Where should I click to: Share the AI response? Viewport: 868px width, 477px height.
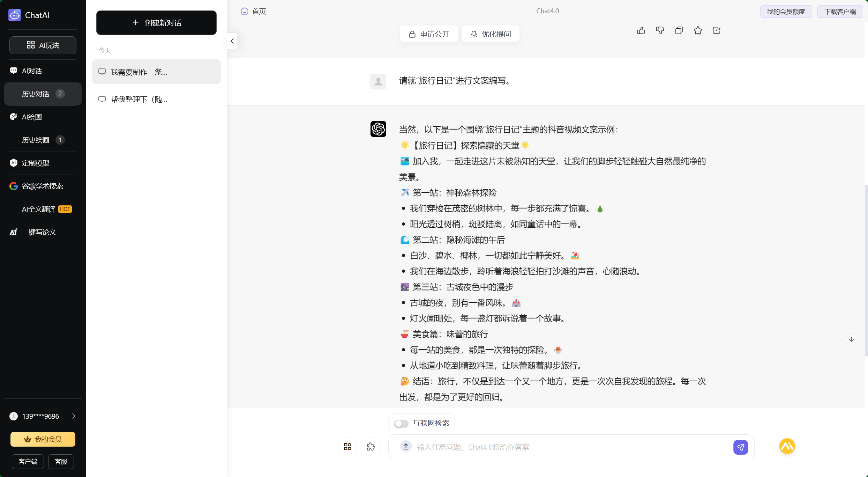(x=716, y=31)
